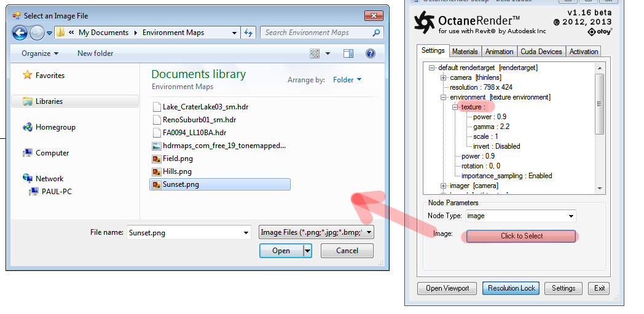The image size is (644, 314).
Task: Select file Sunset.png
Action: 220,184
